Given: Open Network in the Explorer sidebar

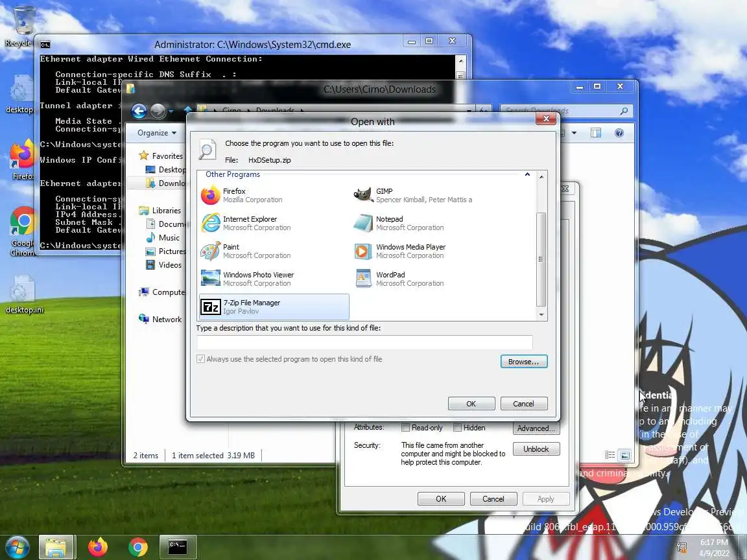Looking at the screenshot, I should 160,319.
